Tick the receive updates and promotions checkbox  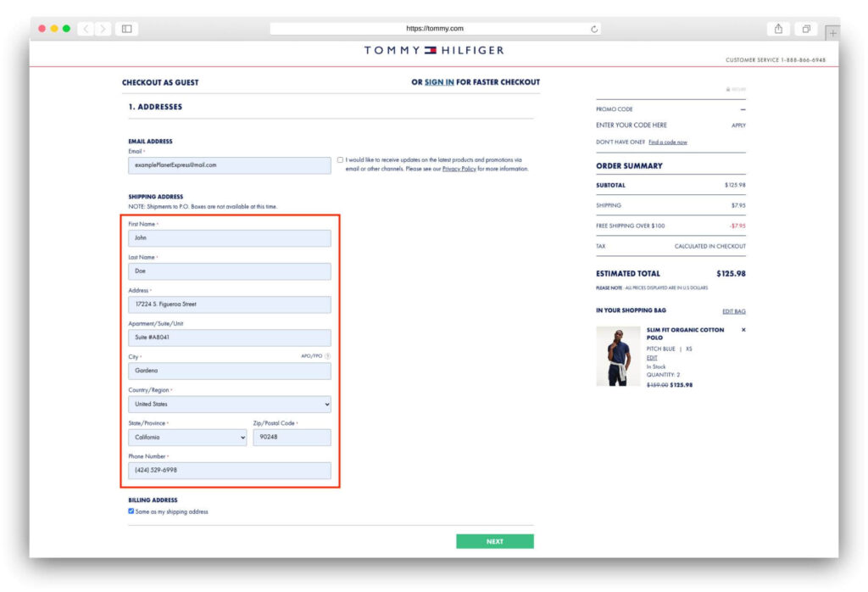340,160
